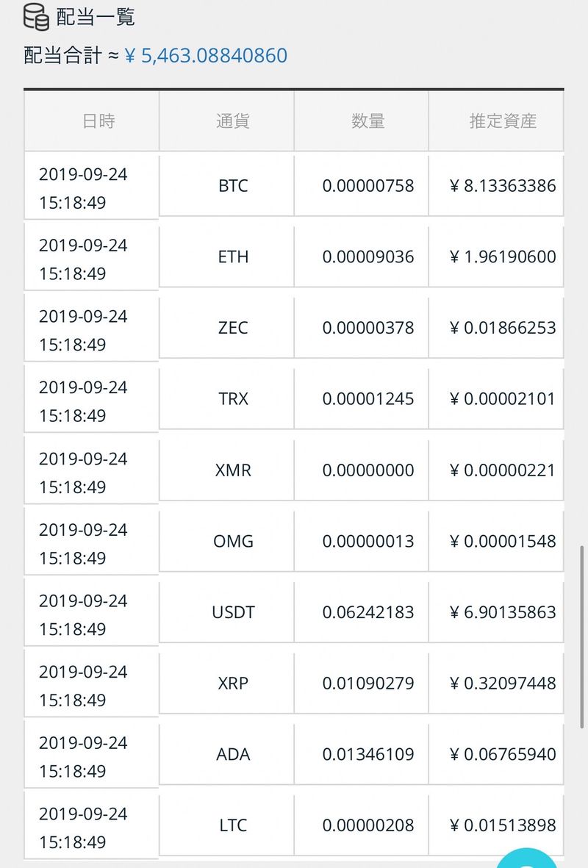Click the ADA currency cell
Image resolution: width=588 pixels, height=868 pixels.
pyautogui.click(x=233, y=755)
